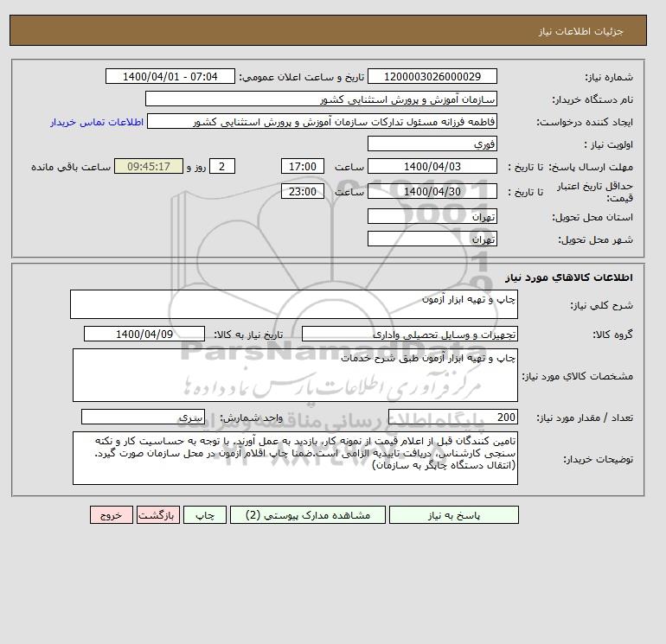
Task: Open 'اطلاعات تماس خریدار' link
Action: pyautogui.click(x=97, y=122)
